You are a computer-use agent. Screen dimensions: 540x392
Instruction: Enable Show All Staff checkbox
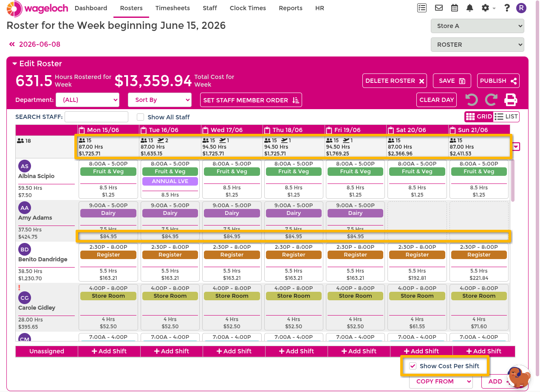pos(140,117)
